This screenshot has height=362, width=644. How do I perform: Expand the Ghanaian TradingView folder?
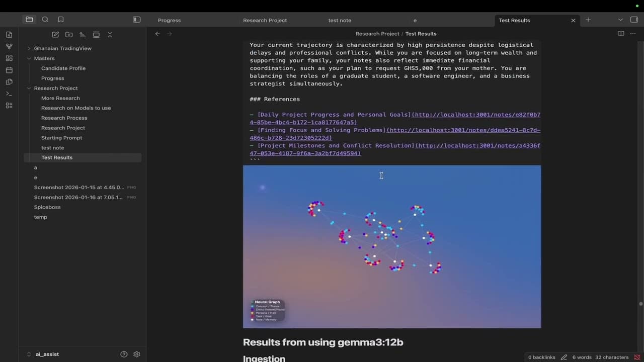(x=29, y=48)
